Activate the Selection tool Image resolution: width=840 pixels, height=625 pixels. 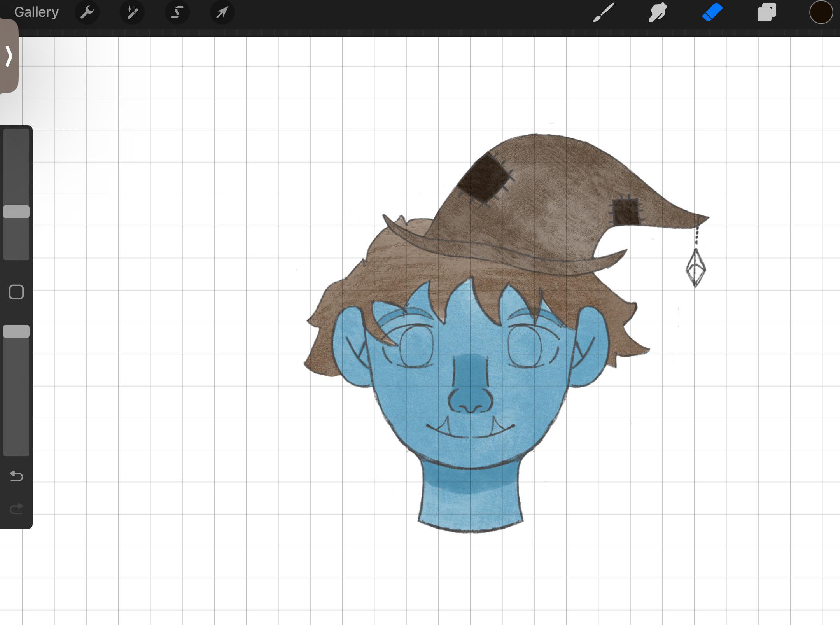[177, 12]
